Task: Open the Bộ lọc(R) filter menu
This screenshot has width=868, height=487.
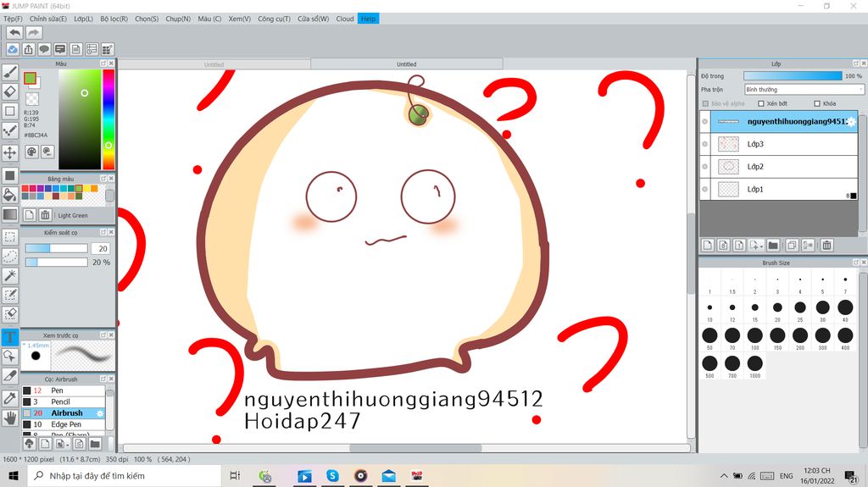Action: coord(114,19)
